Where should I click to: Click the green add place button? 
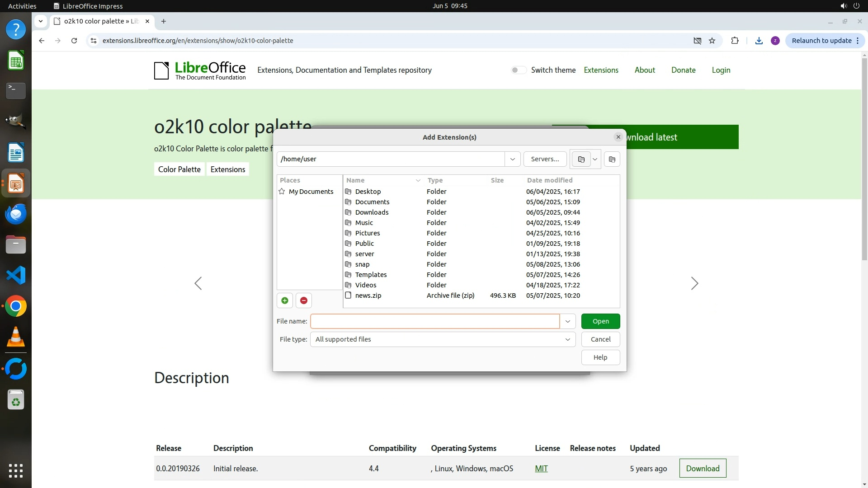(x=285, y=300)
